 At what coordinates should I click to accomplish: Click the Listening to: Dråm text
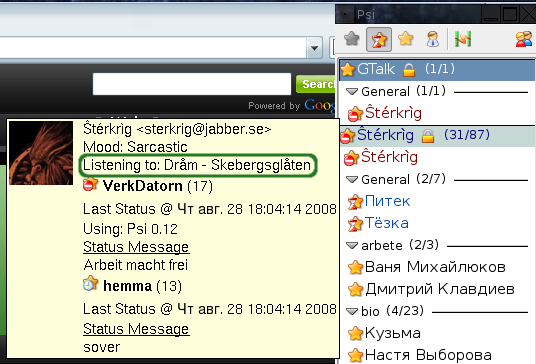(x=197, y=165)
